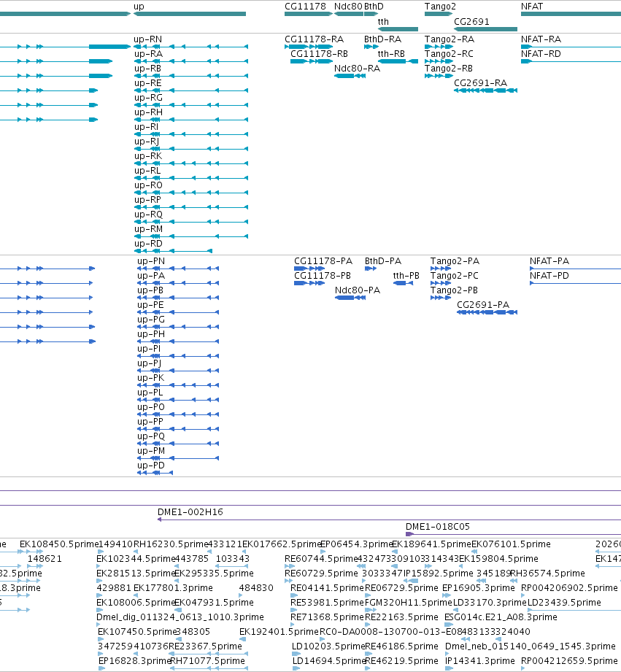
Task: Click the 'up' gene label
Action: pos(139,7)
